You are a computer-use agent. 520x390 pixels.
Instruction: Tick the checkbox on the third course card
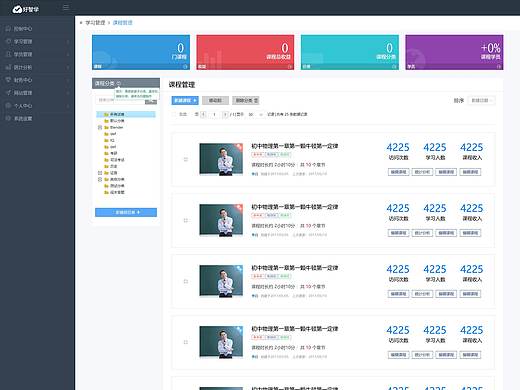186,281
